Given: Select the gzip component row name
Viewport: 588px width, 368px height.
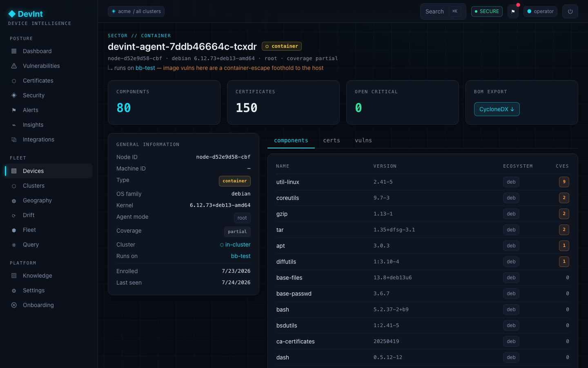Looking at the screenshot, I should [282, 214].
